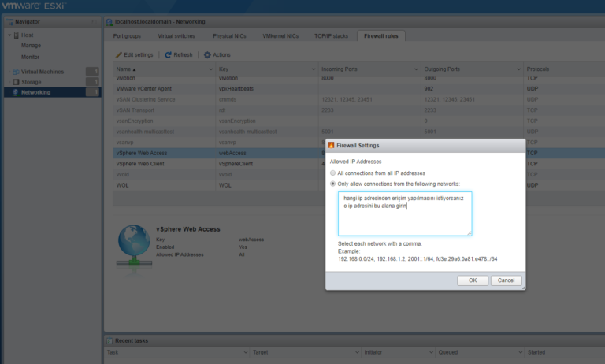The width and height of the screenshot is (605, 364).
Task: Collapse the Navigator panel
Action: point(95,22)
